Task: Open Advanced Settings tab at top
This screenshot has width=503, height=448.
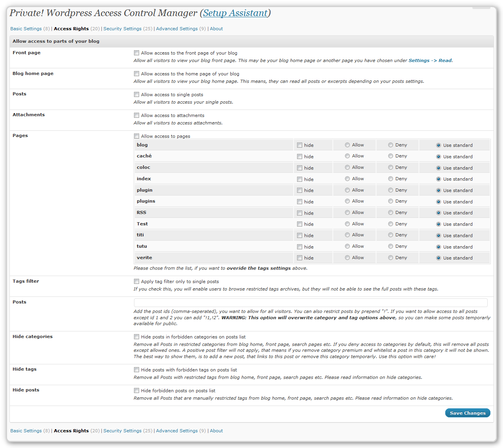Action: pyautogui.click(x=177, y=29)
